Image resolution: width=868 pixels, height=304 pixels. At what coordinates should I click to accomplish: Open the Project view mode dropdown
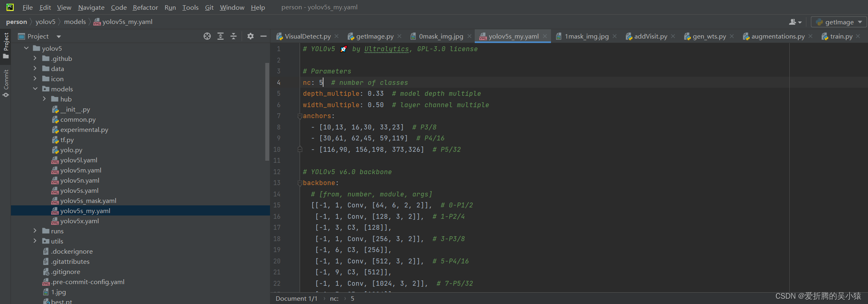tap(59, 37)
